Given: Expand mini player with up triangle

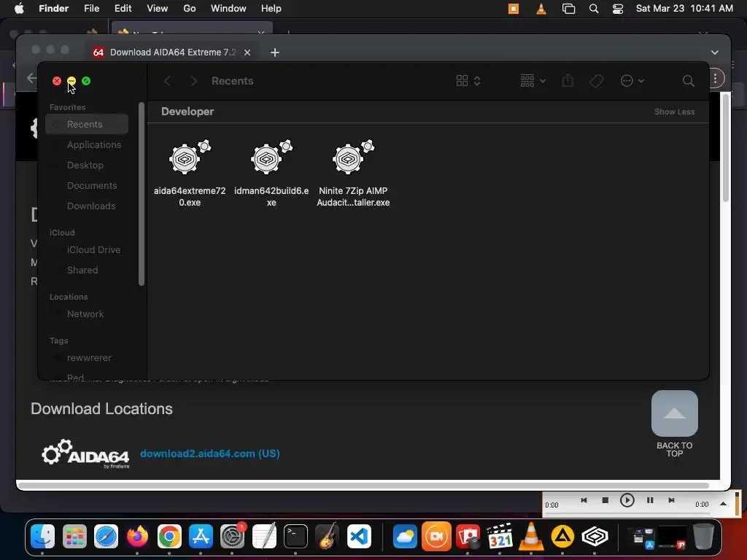Looking at the screenshot, I should pyautogui.click(x=723, y=504).
